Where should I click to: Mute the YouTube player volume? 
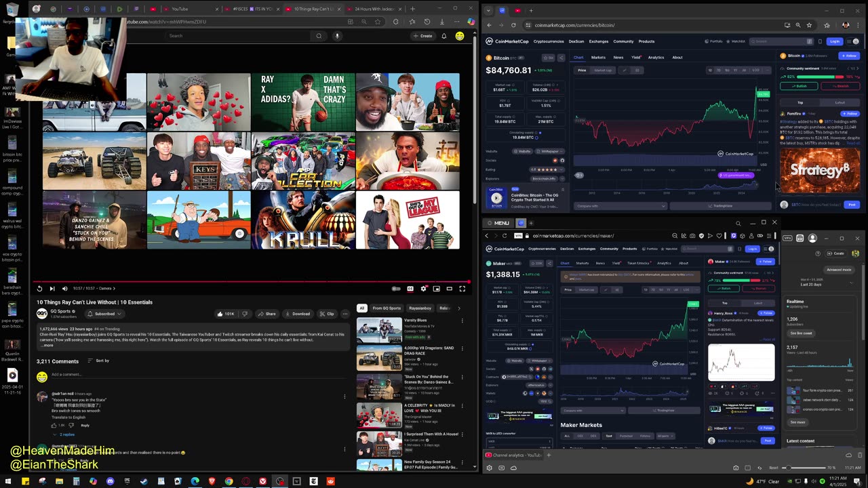click(64, 289)
